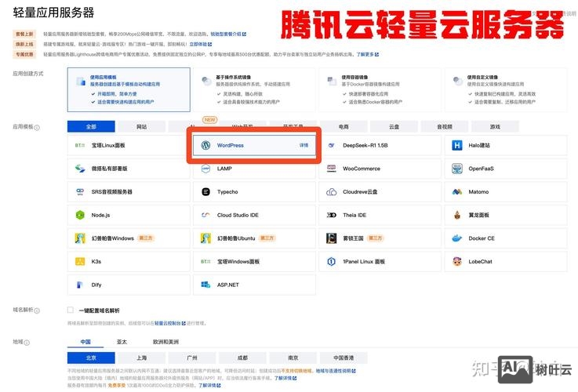
Task: Open the 轻量云控制台 link
Action: pos(170,324)
